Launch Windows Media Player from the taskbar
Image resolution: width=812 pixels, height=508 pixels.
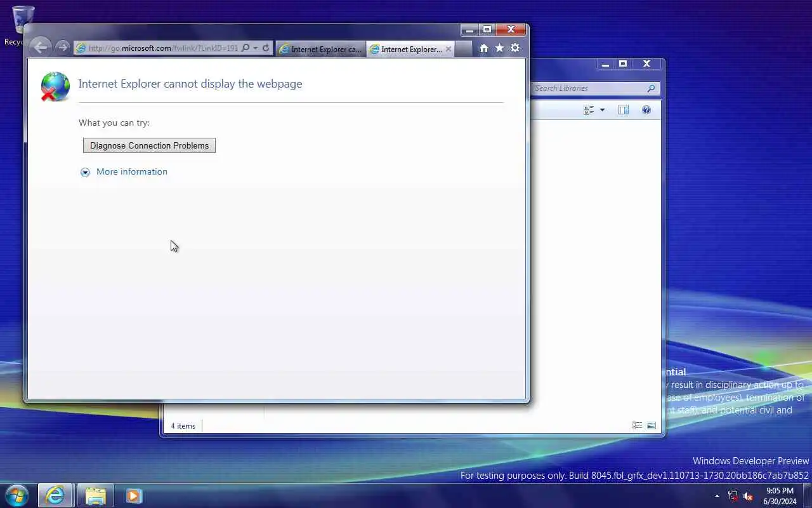pos(134,495)
